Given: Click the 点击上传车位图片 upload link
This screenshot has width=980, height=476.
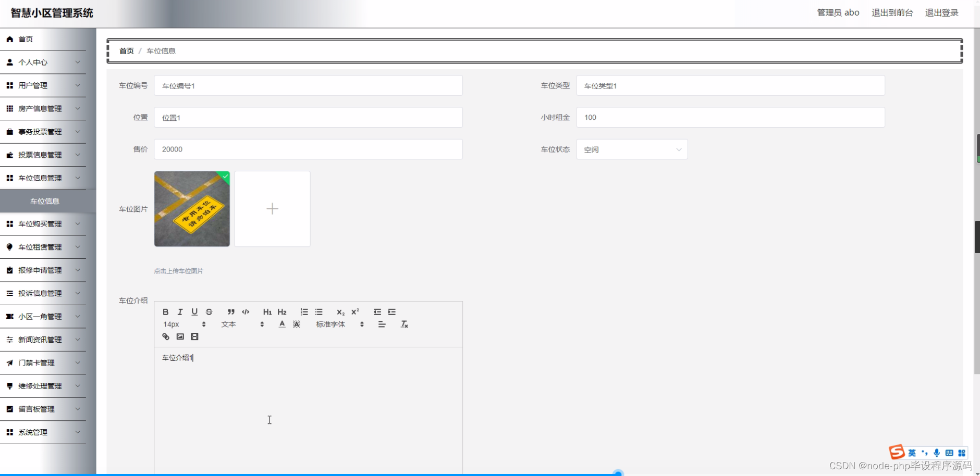Looking at the screenshot, I should click(178, 271).
